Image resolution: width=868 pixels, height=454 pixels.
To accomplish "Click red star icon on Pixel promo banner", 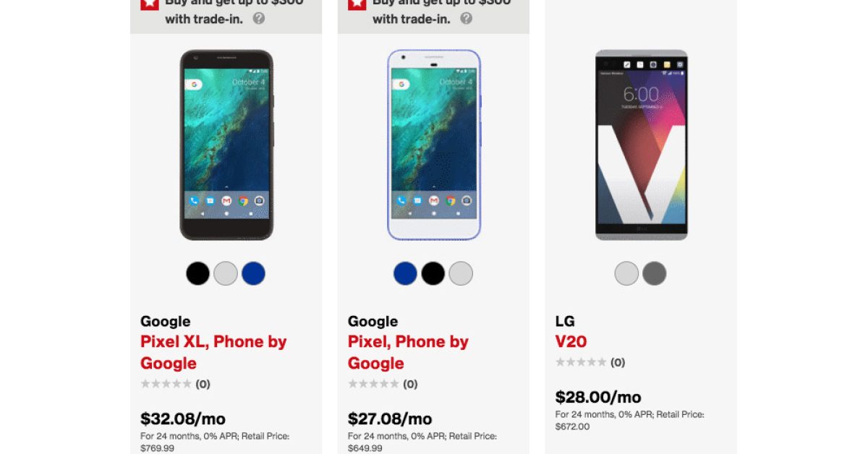I will click(x=357, y=4).
